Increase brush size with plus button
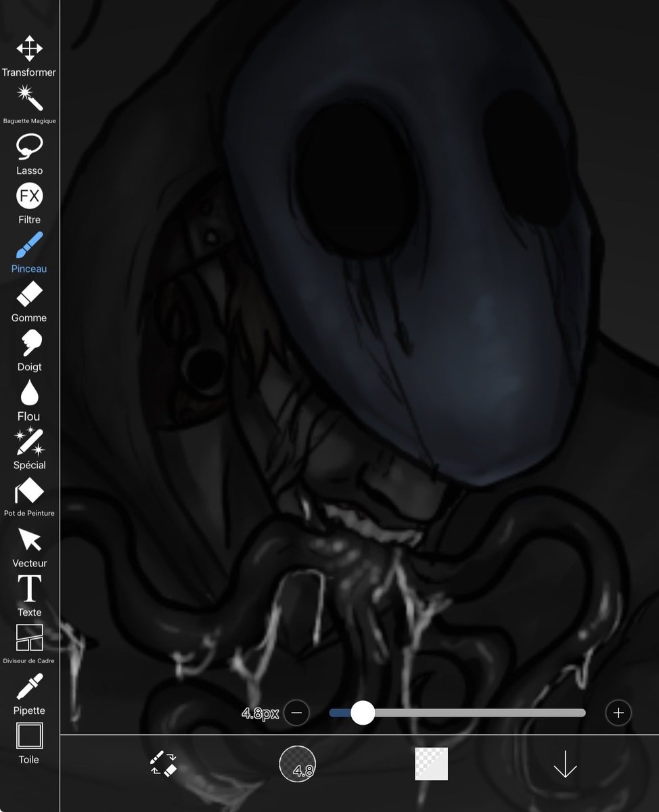 pos(618,713)
